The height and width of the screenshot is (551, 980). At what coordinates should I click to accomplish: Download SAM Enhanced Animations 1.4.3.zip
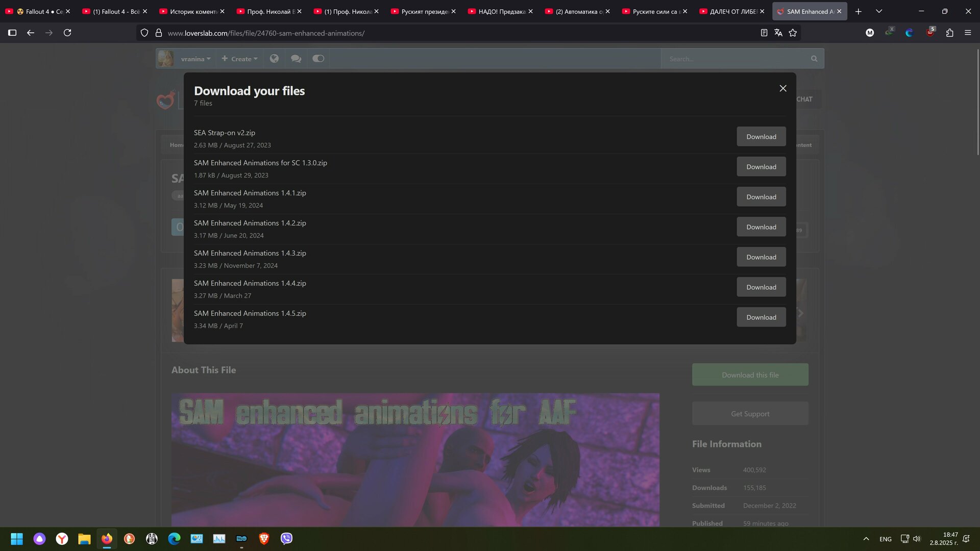[761, 257]
